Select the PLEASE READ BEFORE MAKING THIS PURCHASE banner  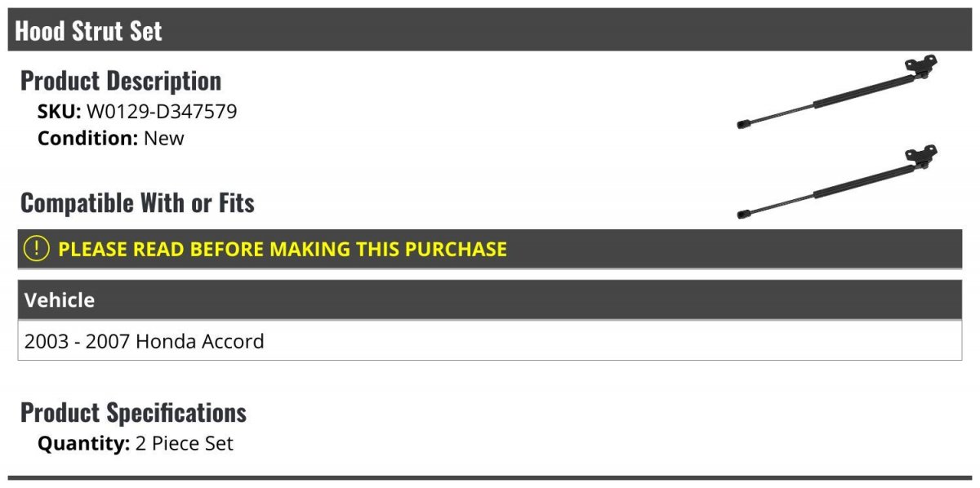pyautogui.click(x=490, y=249)
